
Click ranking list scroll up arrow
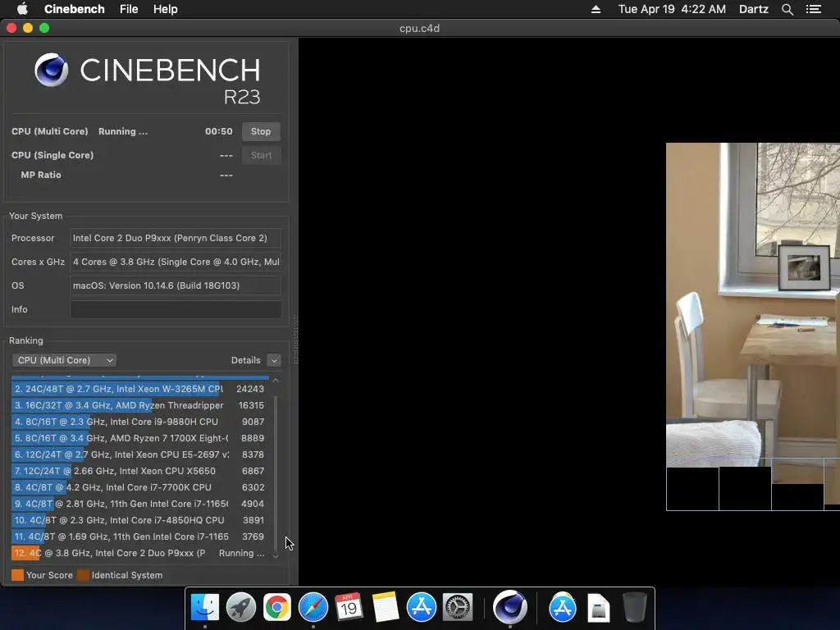(x=276, y=380)
